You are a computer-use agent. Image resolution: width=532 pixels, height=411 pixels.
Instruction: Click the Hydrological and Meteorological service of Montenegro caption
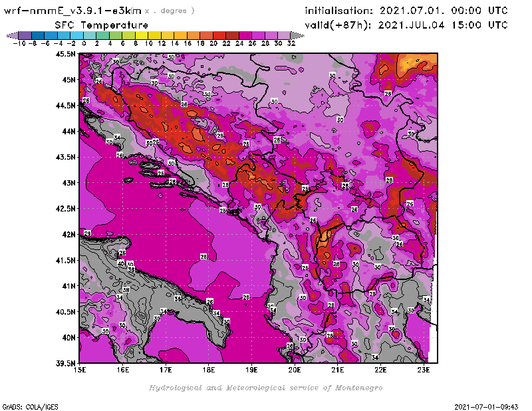265,388
